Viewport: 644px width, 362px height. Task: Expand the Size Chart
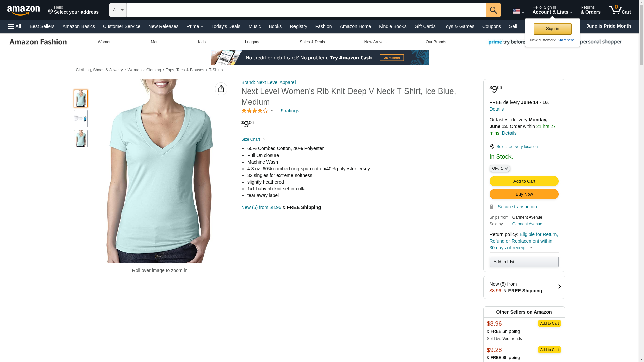(x=253, y=139)
